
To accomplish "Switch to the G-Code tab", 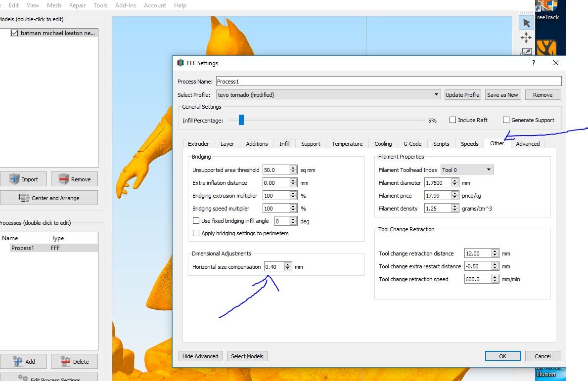I will [412, 144].
